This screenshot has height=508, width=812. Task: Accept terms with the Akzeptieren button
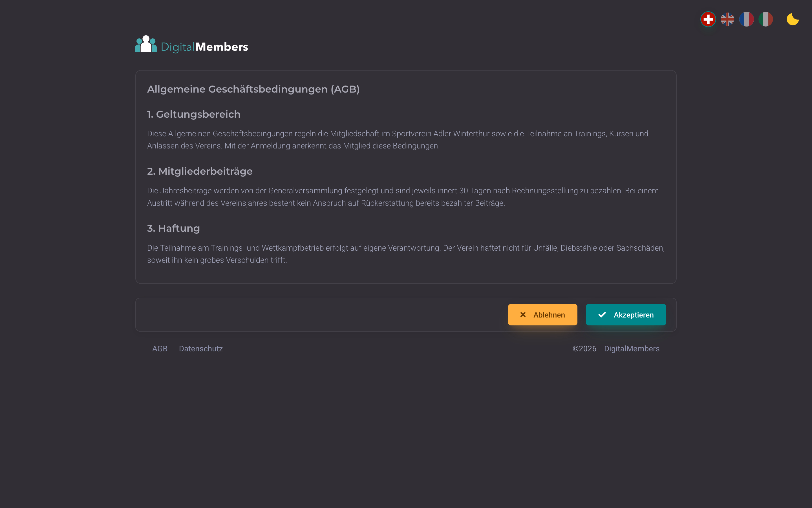[x=626, y=315]
